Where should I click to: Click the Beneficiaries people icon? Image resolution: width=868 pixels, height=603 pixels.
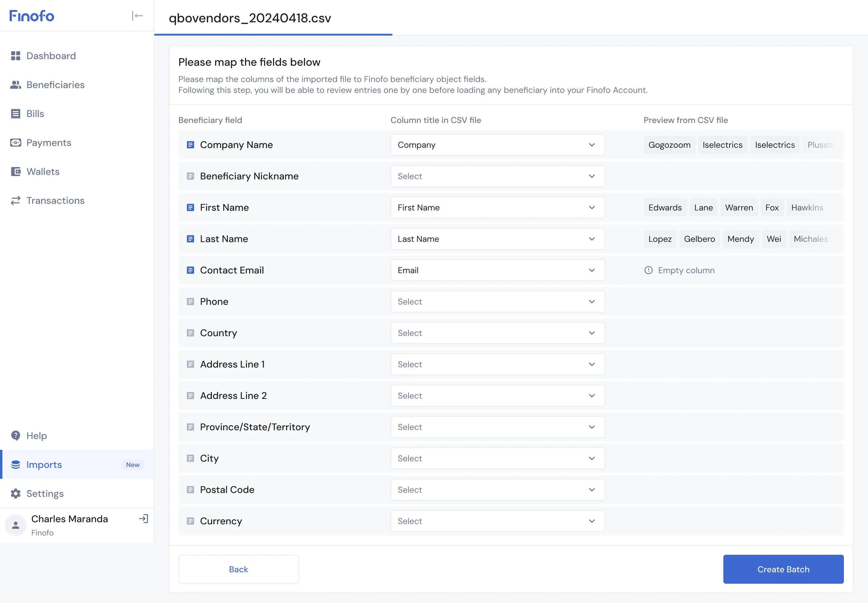click(15, 85)
